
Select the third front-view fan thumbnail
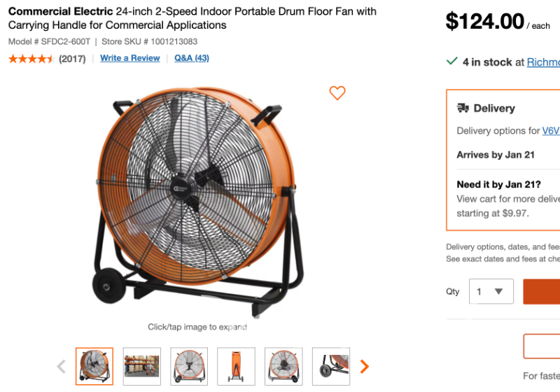pyautogui.click(x=189, y=366)
